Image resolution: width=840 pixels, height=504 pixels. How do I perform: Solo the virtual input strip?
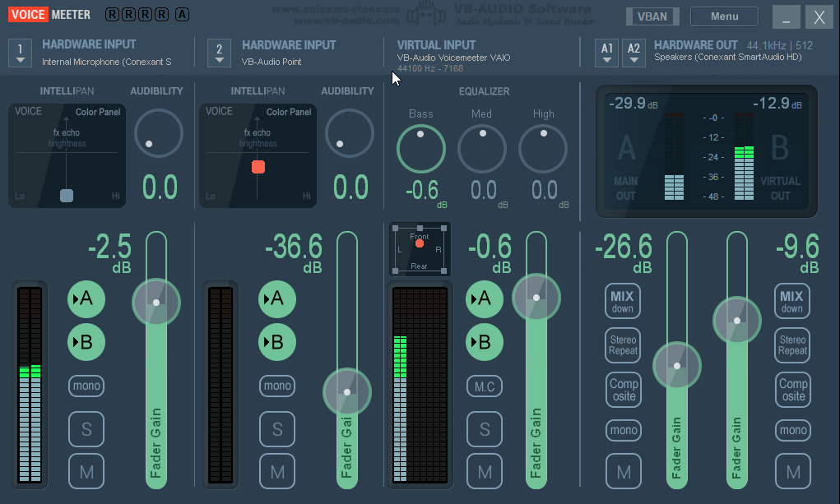pyautogui.click(x=485, y=429)
